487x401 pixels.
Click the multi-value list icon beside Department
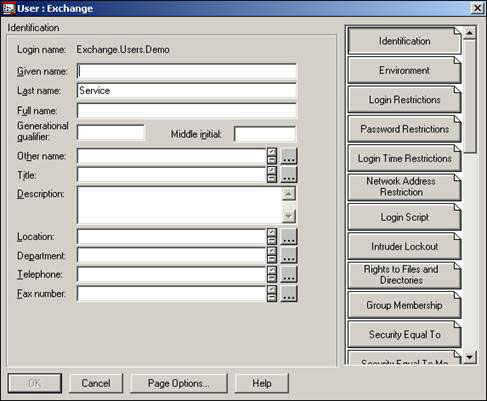(272, 255)
